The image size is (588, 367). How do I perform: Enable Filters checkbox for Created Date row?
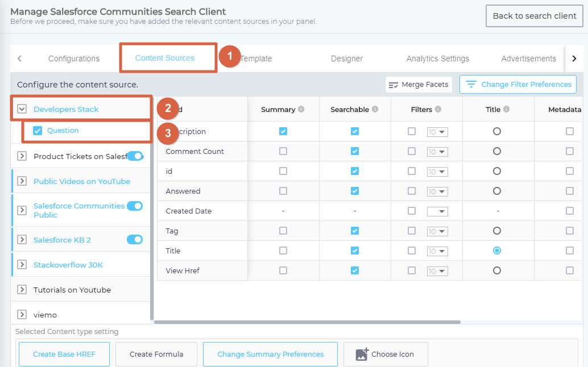(x=412, y=210)
